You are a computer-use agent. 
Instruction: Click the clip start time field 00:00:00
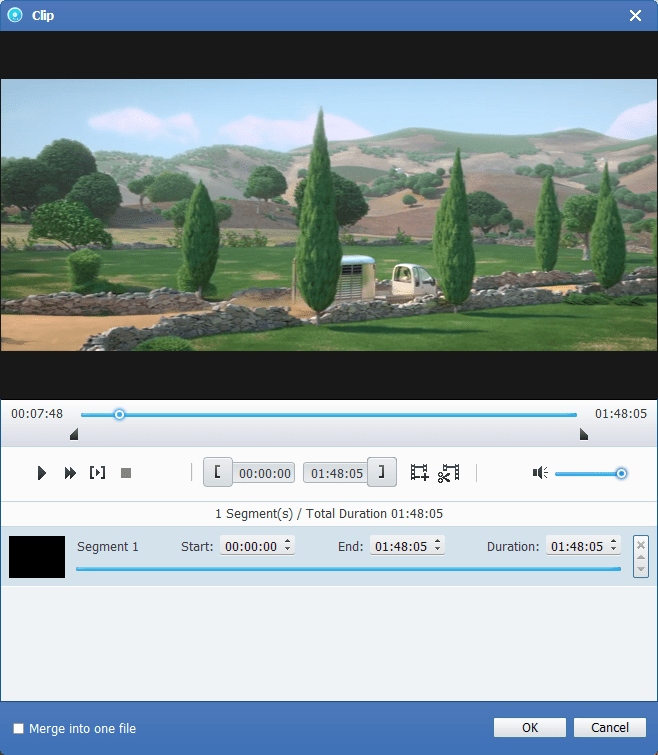(x=264, y=473)
